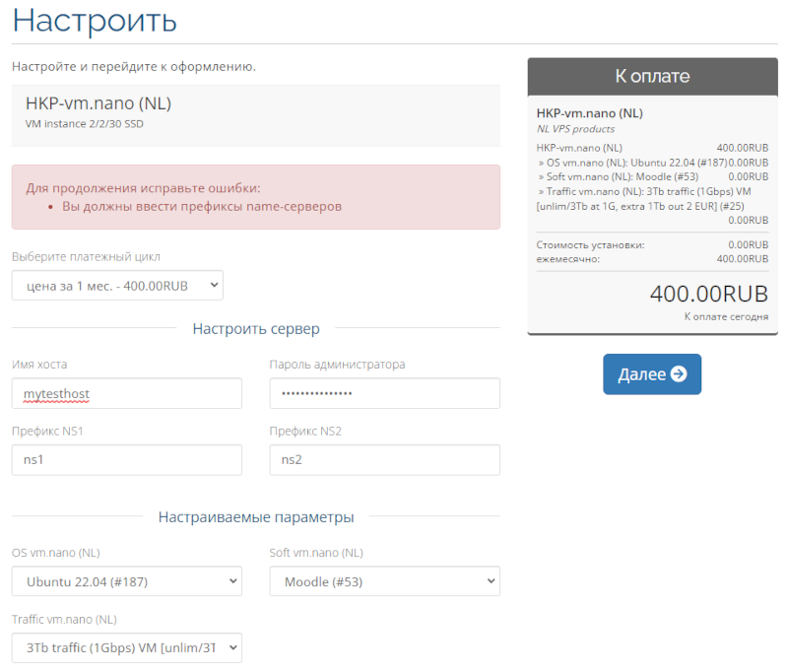Click the К оплате summary header

click(652, 76)
